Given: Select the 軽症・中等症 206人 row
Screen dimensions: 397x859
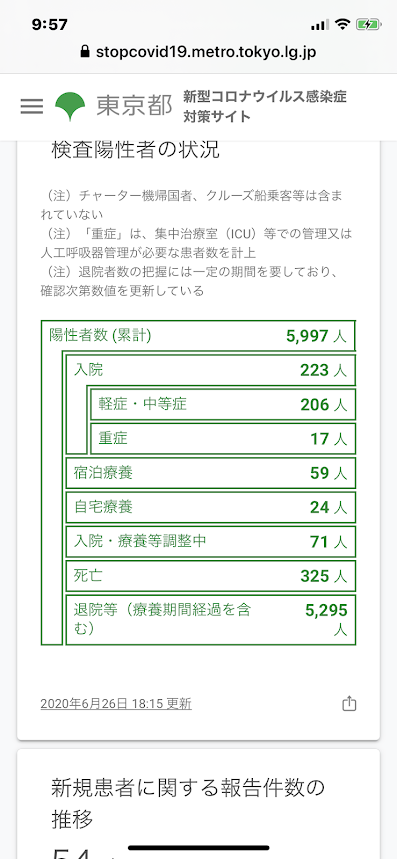Looking at the screenshot, I should coord(223,404).
